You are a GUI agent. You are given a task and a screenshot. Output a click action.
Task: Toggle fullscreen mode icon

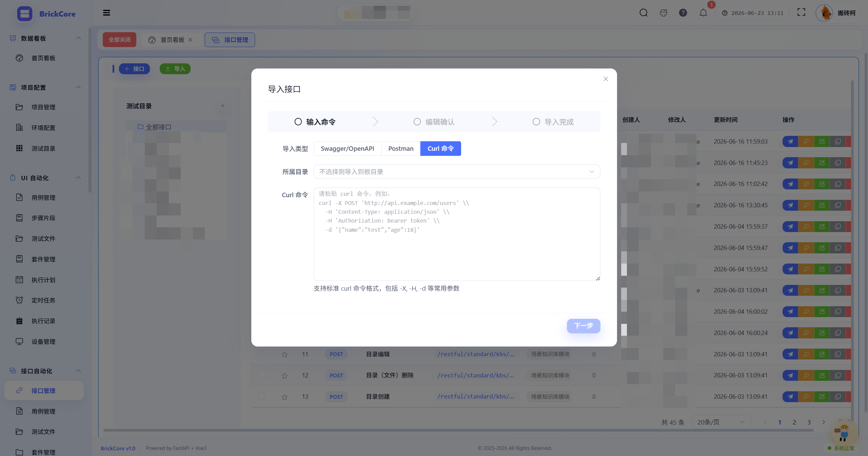click(801, 13)
